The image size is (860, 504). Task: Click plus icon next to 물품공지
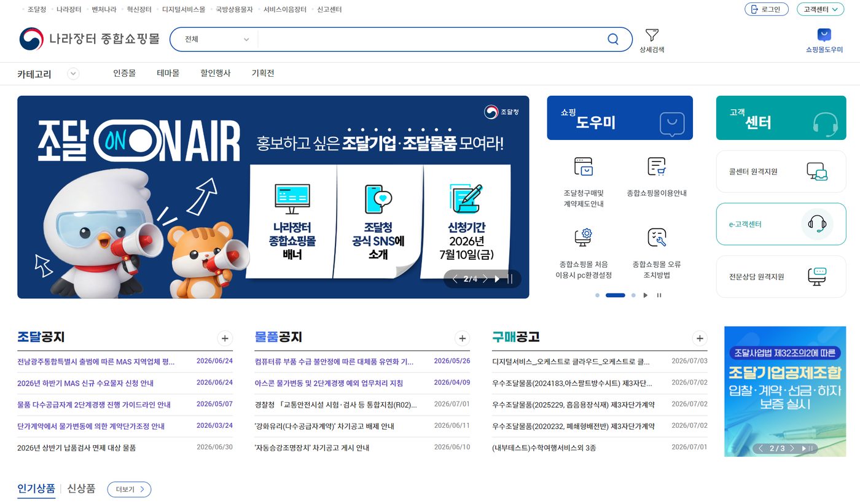462,338
